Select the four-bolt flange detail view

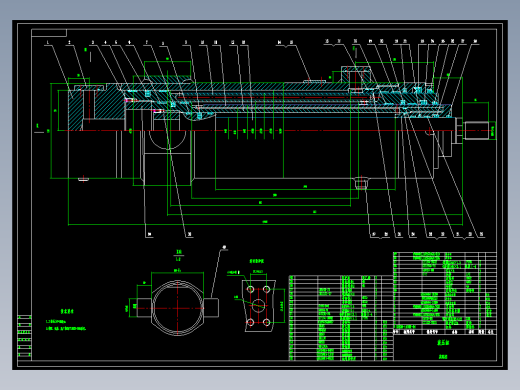tap(259, 306)
